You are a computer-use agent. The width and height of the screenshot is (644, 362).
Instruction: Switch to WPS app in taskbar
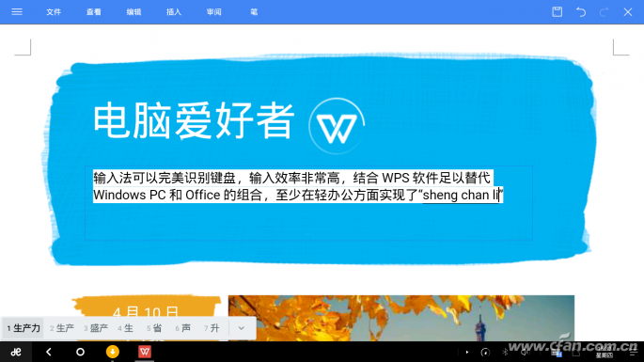click(x=144, y=352)
